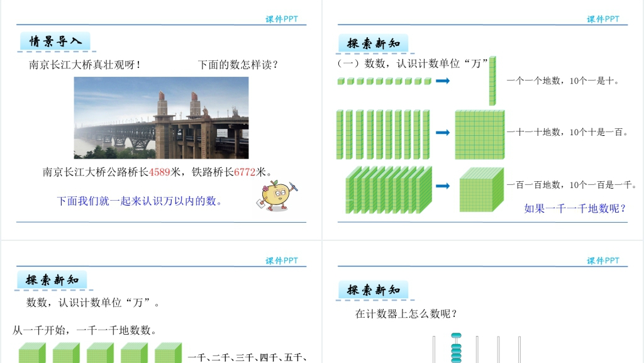Click the first green thousand cube on the third slide
This screenshot has height=363, width=644.
33,353
